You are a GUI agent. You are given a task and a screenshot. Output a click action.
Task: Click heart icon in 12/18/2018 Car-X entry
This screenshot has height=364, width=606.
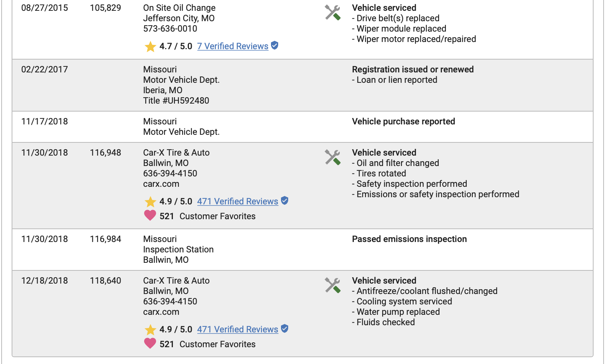pyautogui.click(x=150, y=344)
